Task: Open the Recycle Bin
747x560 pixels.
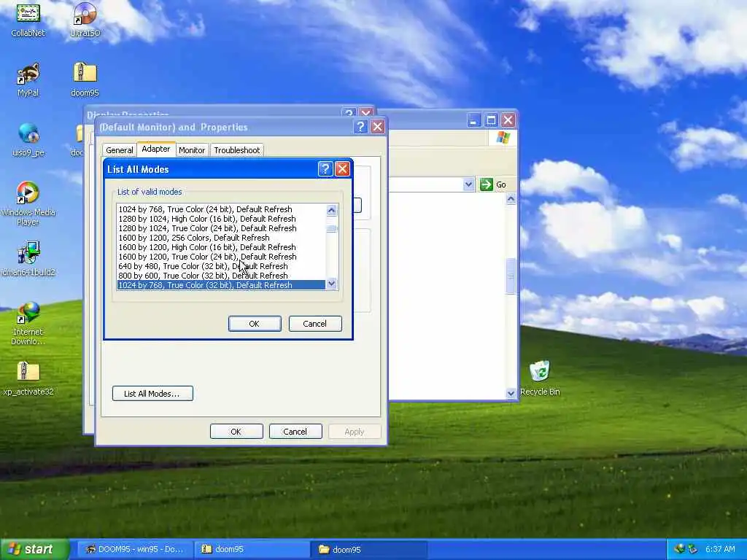Action: [x=540, y=379]
